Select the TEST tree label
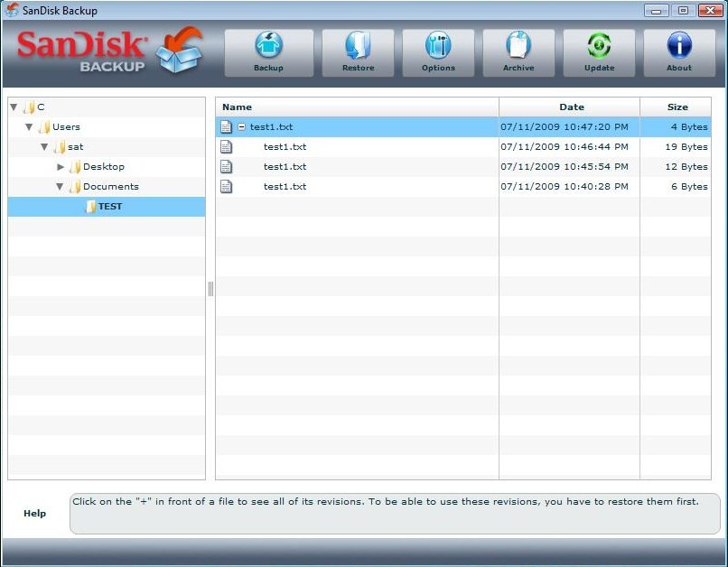Screen dimensions: 728x567 (x=110, y=207)
